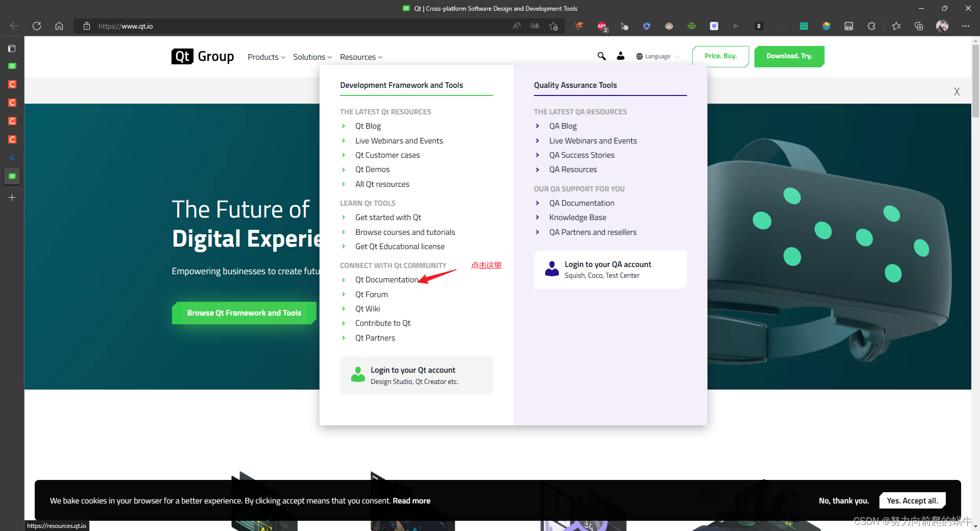Open Qt Partners
The image size is (980, 531).
[x=375, y=338]
